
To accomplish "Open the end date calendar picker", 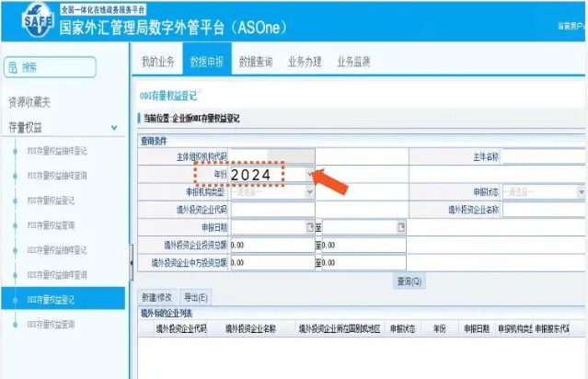I will click(401, 227).
